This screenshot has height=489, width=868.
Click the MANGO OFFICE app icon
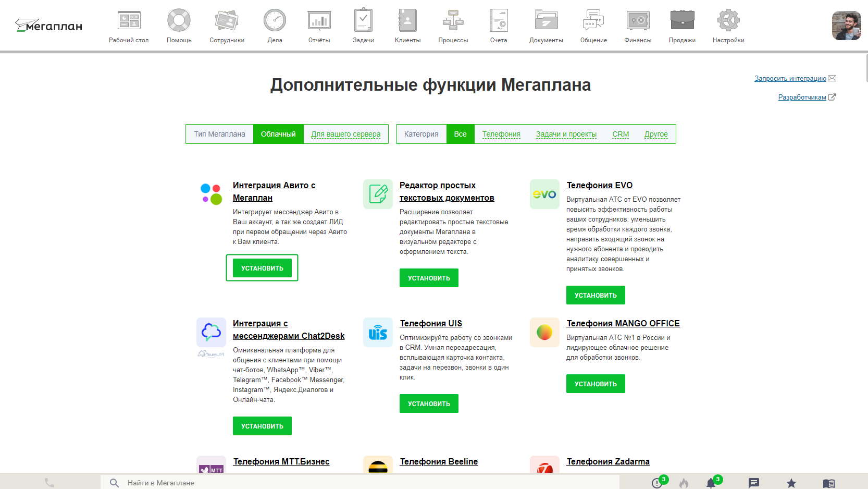[544, 332]
